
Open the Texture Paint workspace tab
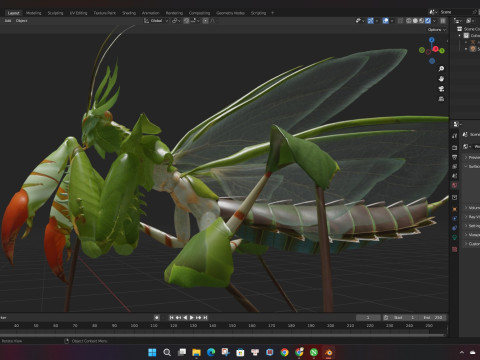point(104,13)
